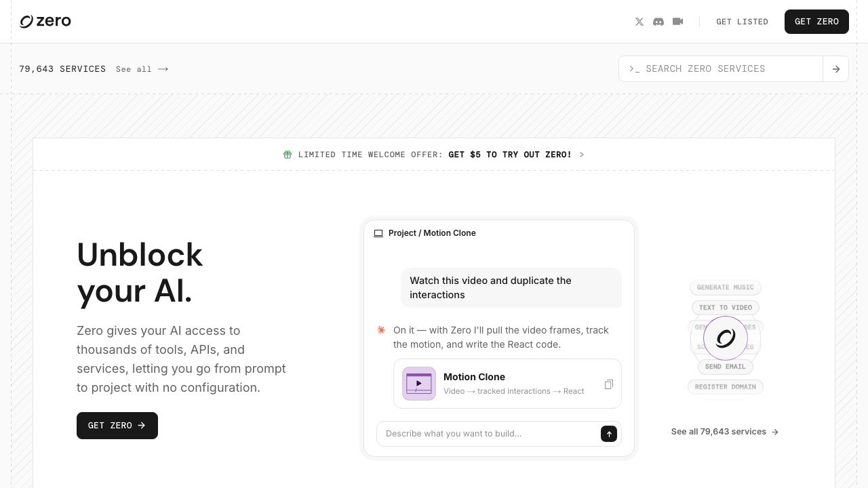
Task: Click the "Project / Motion Clone" title
Action: (432, 233)
